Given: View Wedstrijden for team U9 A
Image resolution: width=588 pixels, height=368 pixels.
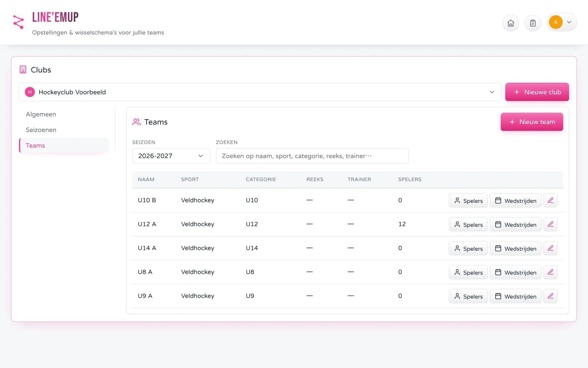Looking at the screenshot, I should tap(515, 296).
